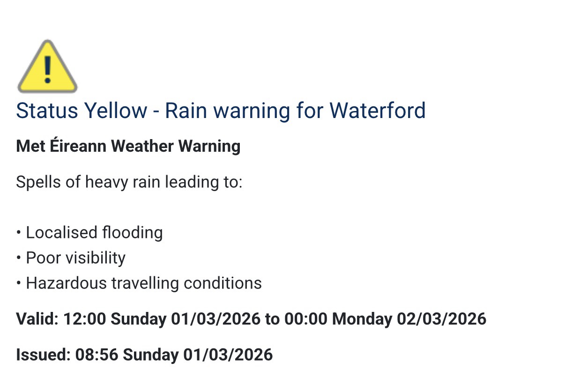565x392 pixels.
Task: Select the Localised flooding bullet item
Action: click(94, 232)
